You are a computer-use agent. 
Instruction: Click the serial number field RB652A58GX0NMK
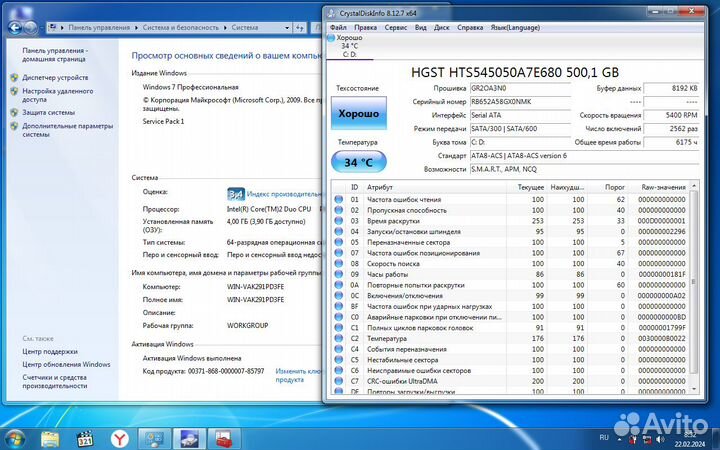[520, 101]
